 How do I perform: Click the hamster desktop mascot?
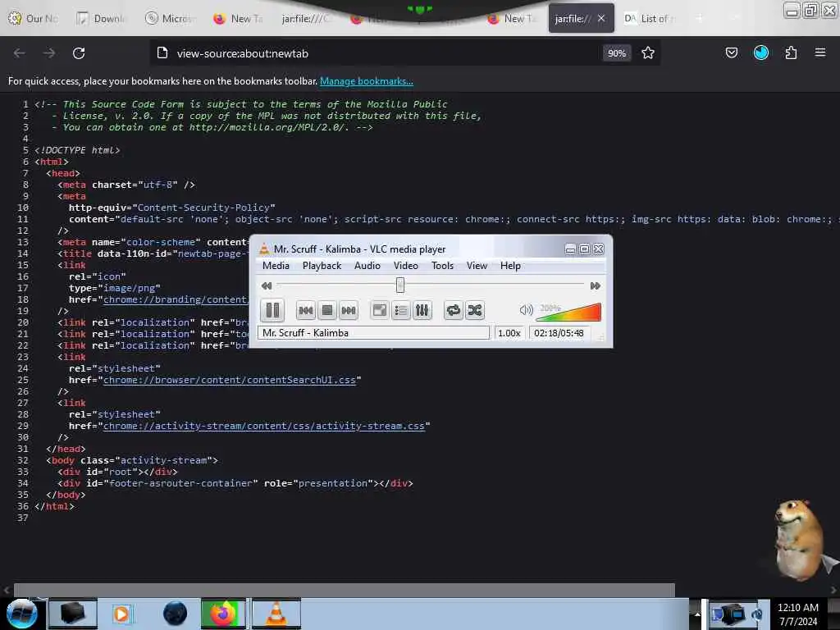pos(799,540)
